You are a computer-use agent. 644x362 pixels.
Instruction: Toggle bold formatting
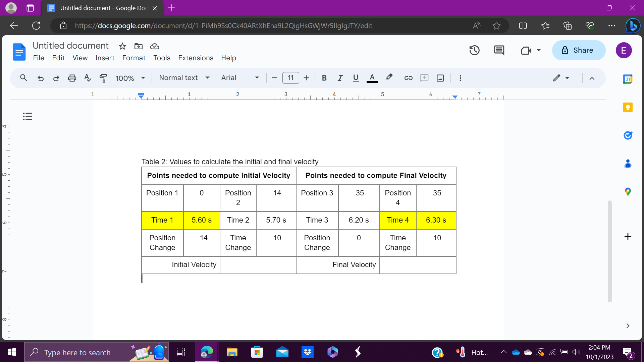click(324, 78)
